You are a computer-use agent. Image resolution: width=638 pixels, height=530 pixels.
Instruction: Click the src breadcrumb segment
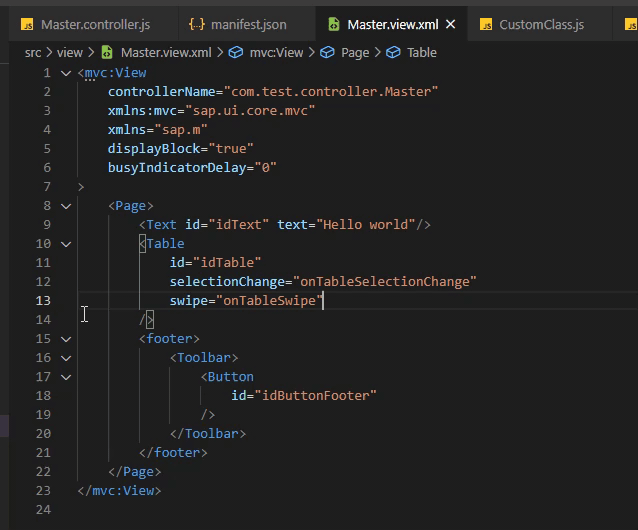[33, 53]
